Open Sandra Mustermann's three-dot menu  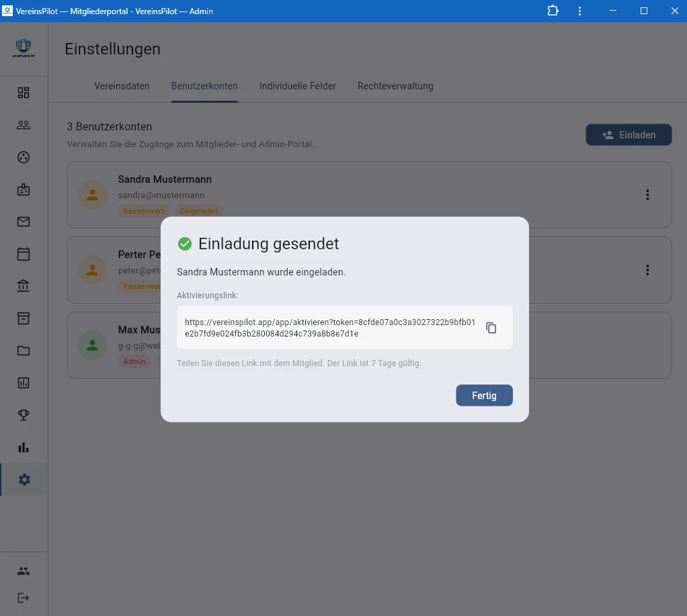coord(647,195)
